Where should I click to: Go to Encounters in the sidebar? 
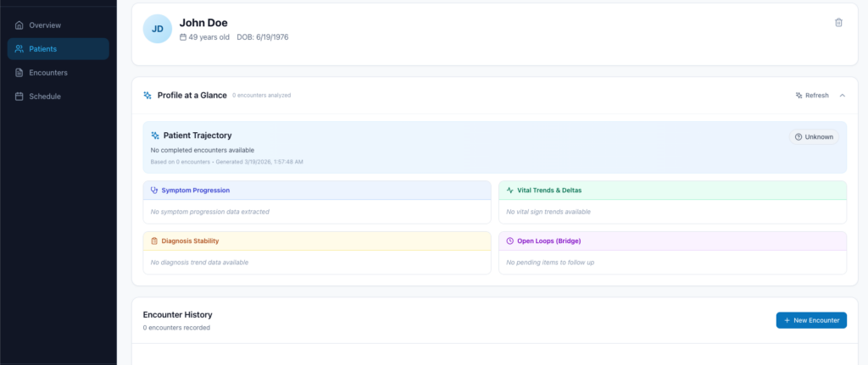point(47,73)
